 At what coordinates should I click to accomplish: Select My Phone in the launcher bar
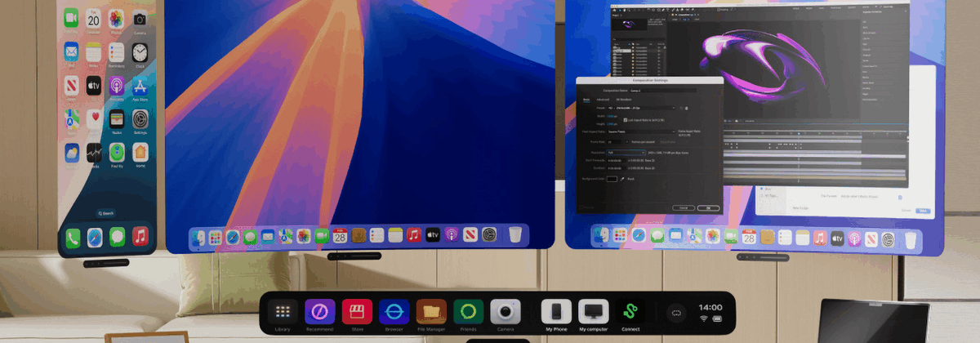556,311
